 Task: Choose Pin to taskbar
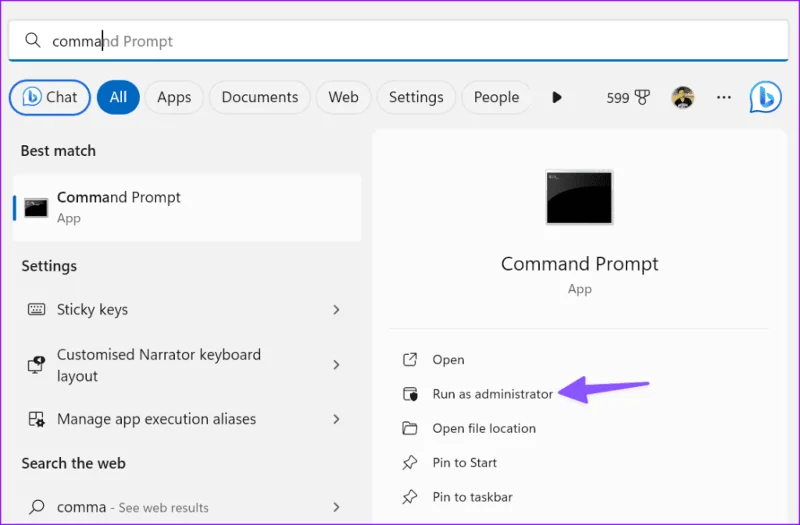pos(472,496)
